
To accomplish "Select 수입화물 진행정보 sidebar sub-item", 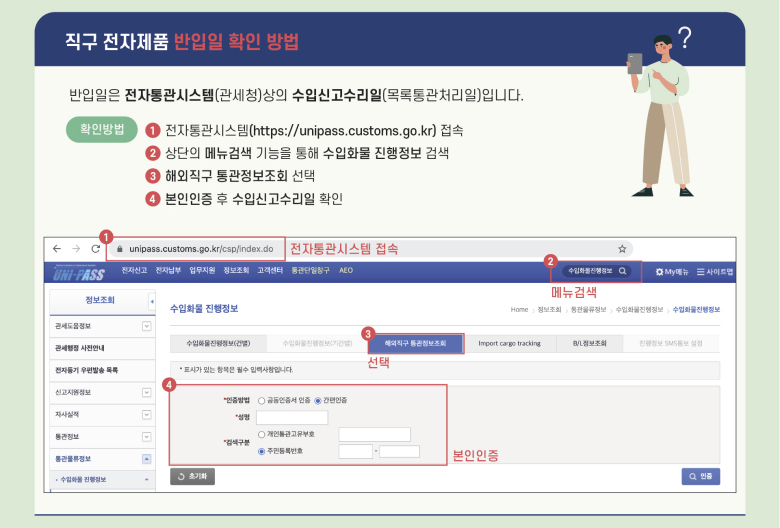I will click(x=83, y=480).
